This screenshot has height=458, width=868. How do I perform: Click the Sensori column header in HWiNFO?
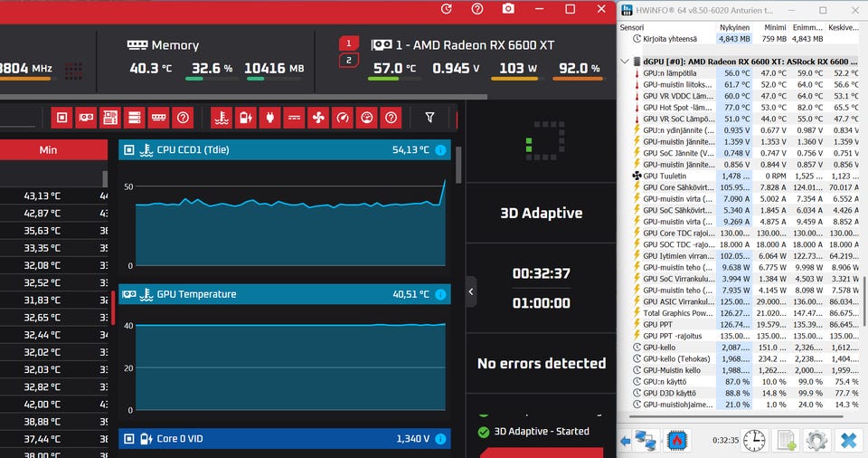(632, 27)
